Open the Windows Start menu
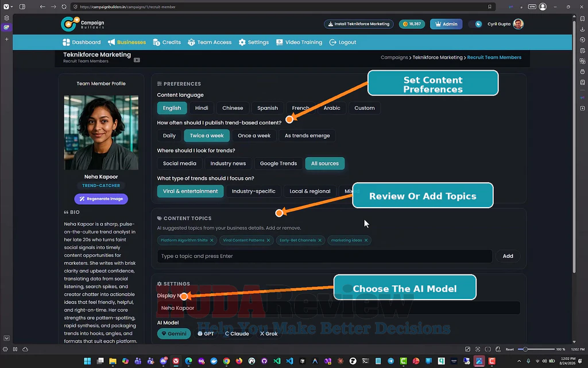 click(87, 361)
